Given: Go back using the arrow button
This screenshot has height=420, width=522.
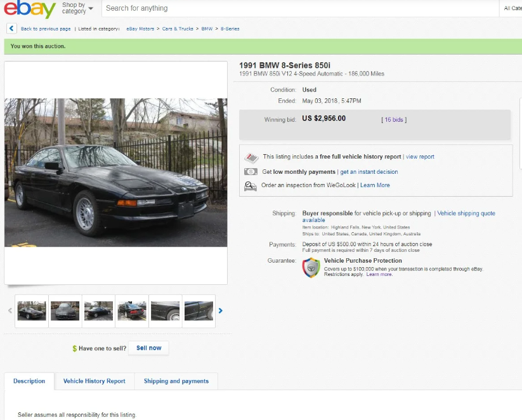Looking at the screenshot, I should click(11, 29).
